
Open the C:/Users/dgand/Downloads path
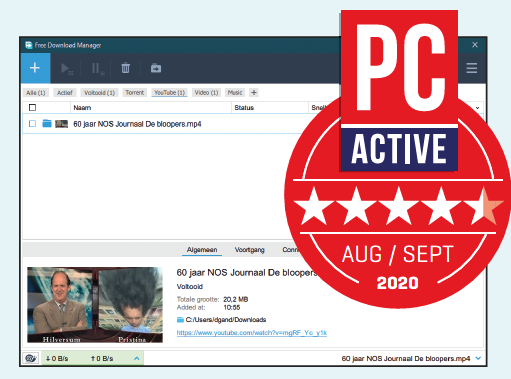tap(226, 320)
